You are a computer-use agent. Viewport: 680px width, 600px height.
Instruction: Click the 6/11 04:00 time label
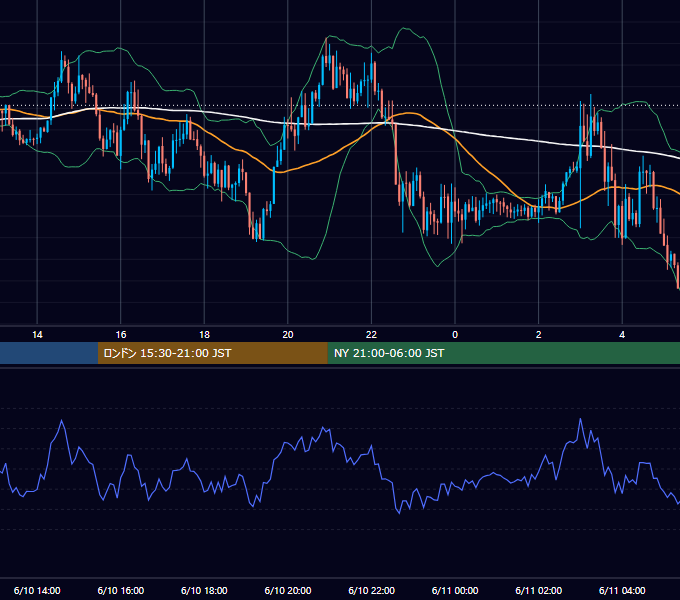(x=622, y=590)
